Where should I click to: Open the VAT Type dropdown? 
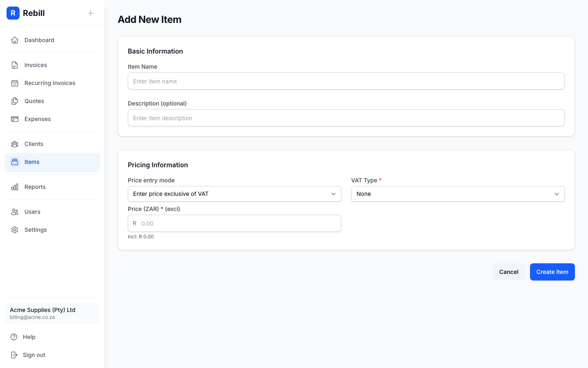tap(458, 194)
